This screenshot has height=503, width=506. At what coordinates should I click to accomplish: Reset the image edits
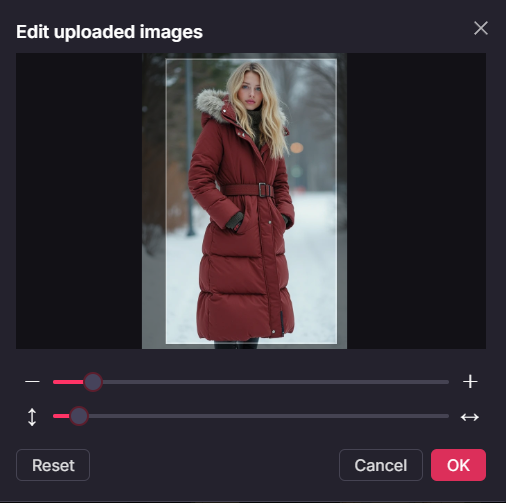tap(53, 465)
